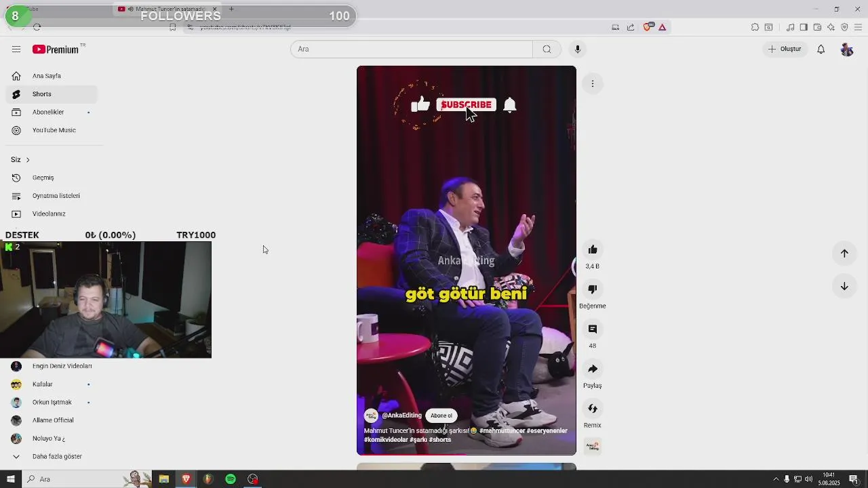This screenshot has height=488, width=868.
Task: Click the #shorts hashtag
Action: (x=440, y=440)
